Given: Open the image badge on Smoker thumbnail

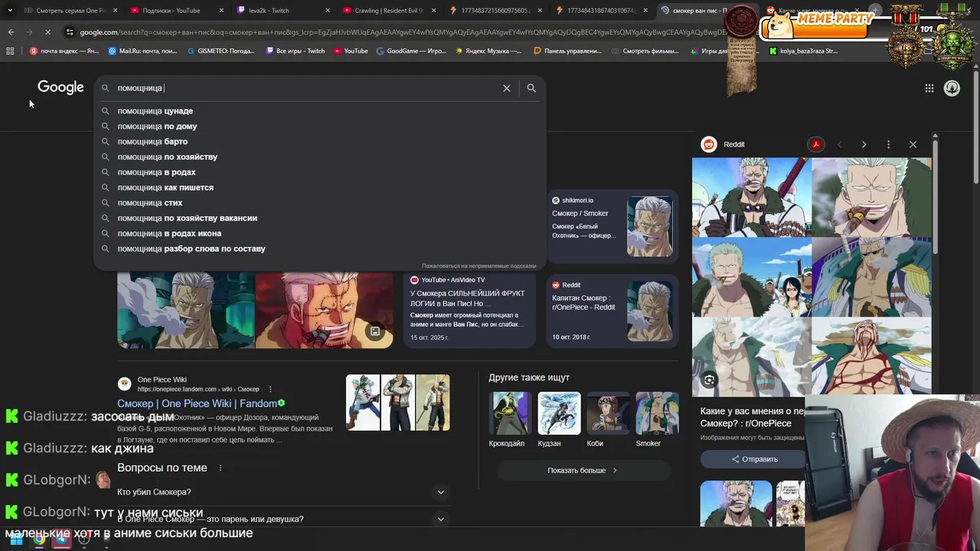Looking at the screenshot, I should click(374, 331).
